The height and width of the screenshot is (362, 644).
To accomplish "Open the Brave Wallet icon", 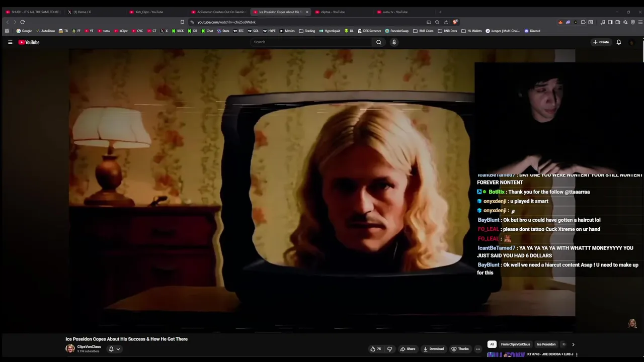I will [x=618, y=22].
